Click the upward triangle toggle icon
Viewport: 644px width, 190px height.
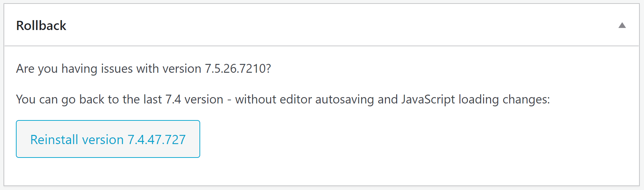[622, 25]
